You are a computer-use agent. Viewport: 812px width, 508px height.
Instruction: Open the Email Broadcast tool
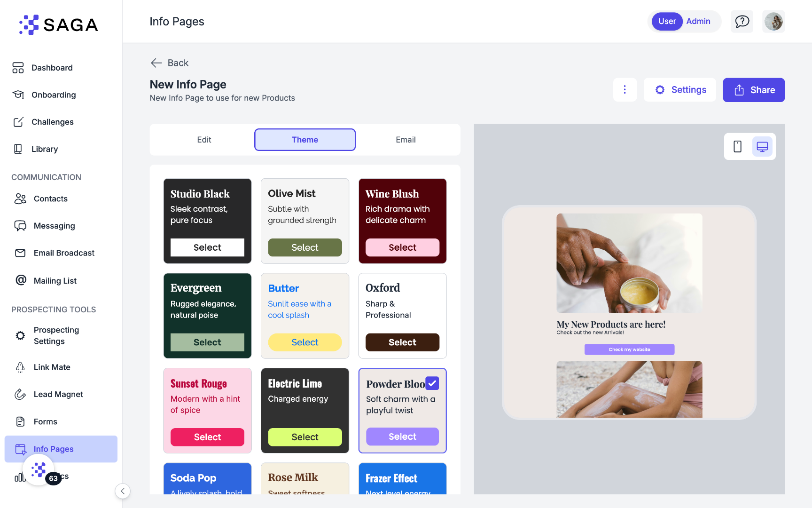click(63, 253)
